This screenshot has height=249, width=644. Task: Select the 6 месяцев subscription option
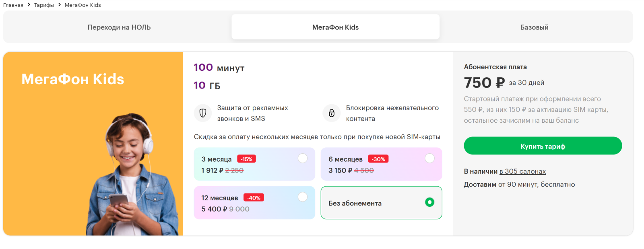point(429,158)
